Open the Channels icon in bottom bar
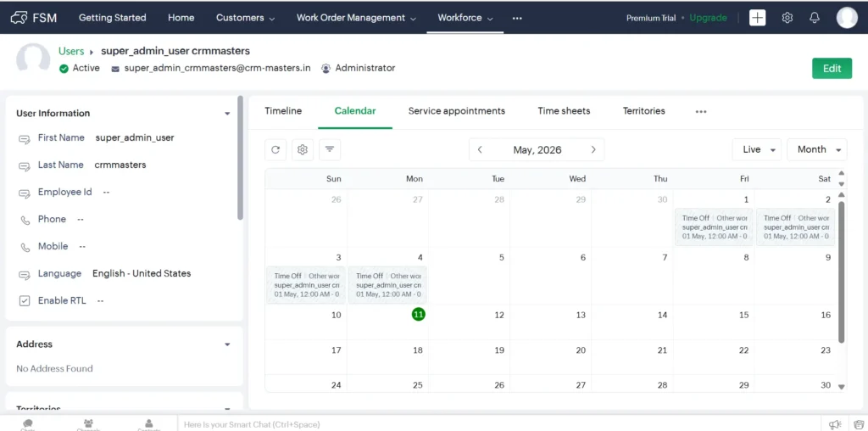 [x=88, y=424]
